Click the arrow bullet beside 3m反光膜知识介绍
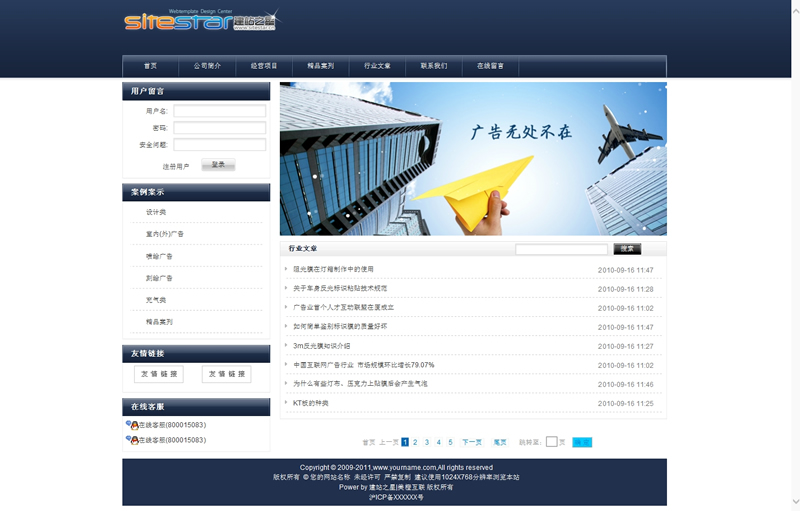800x511 pixels. click(x=285, y=346)
